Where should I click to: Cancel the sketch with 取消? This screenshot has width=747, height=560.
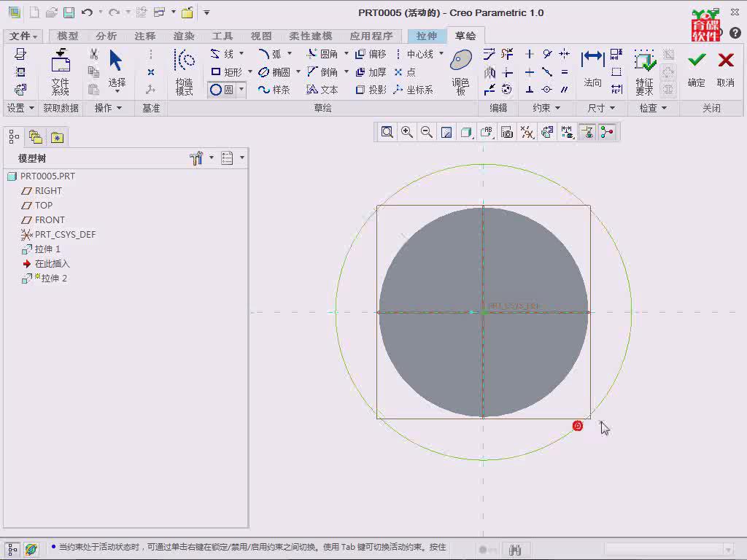[x=726, y=69]
